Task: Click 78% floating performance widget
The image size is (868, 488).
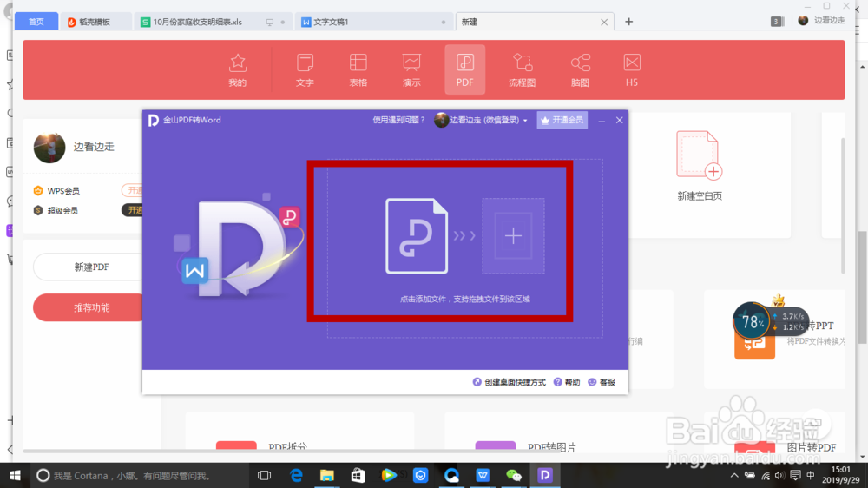Action: pos(752,321)
